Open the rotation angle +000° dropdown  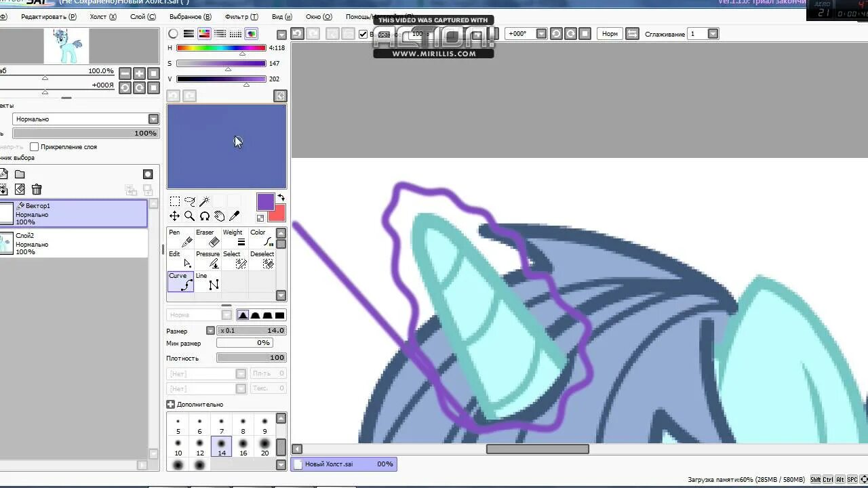pos(541,33)
